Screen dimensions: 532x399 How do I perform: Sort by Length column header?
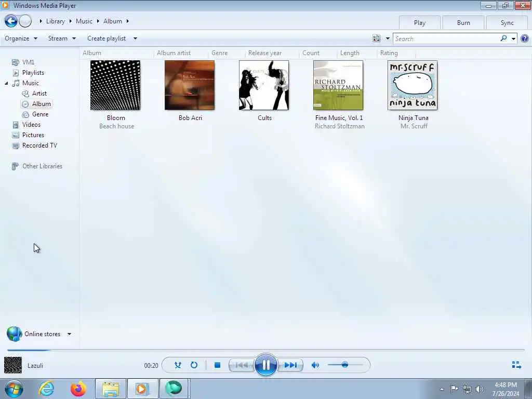point(350,53)
